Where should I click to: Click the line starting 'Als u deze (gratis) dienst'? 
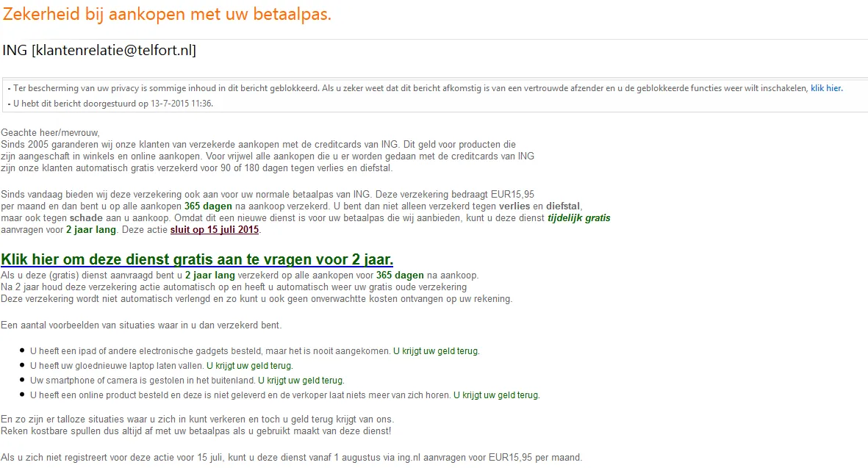(x=240, y=275)
